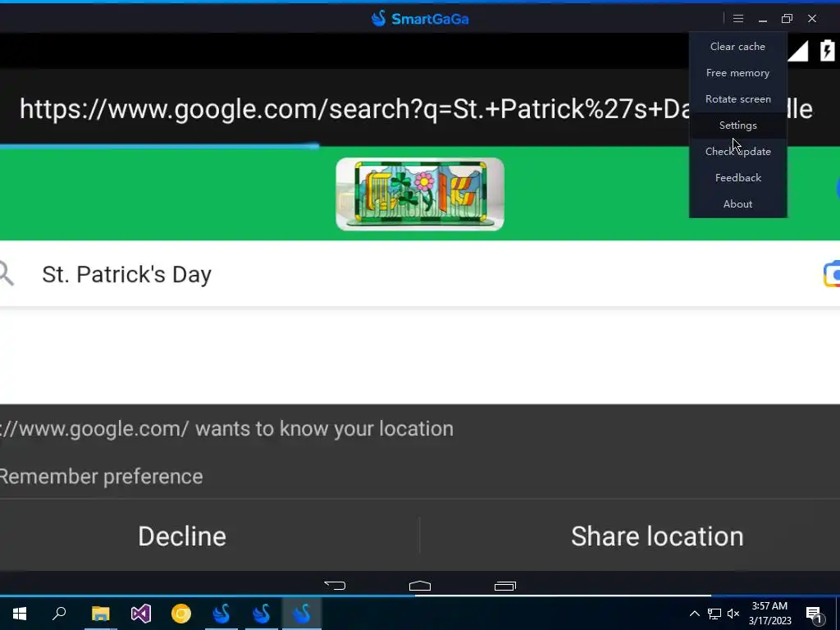
Task: Open the Windows Start menu
Action: point(20,614)
